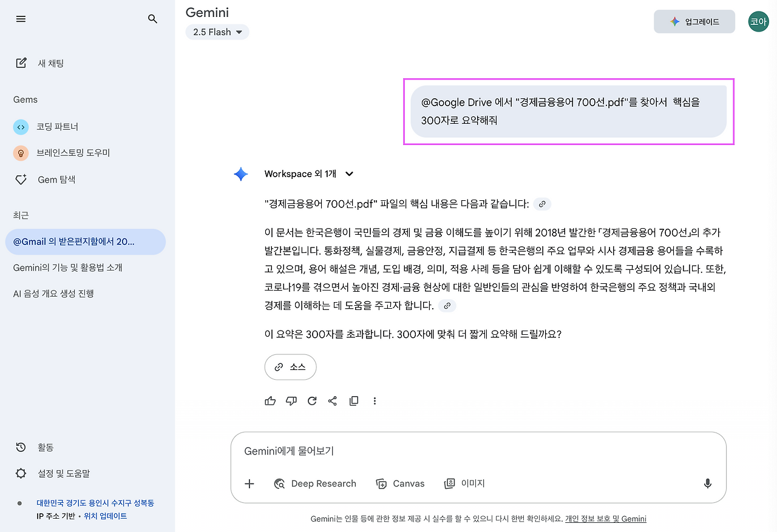777x532 pixels.
Task: Open the hamburger main menu
Action: pos(21,19)
